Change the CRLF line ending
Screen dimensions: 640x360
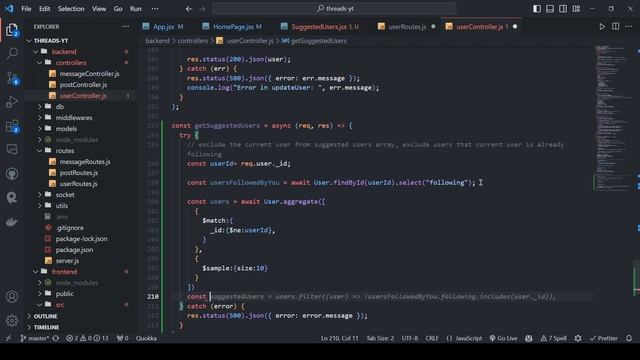(x=432, y=338)
